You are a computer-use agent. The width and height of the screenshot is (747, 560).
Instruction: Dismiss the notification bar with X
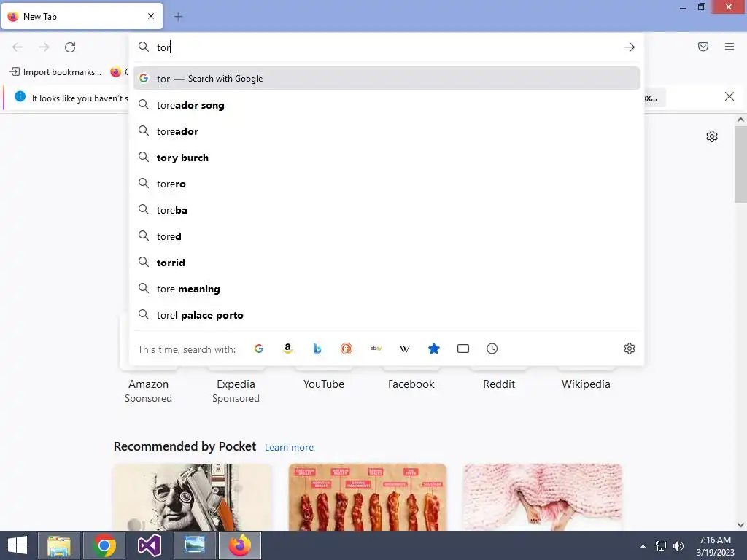coord(729,97)
